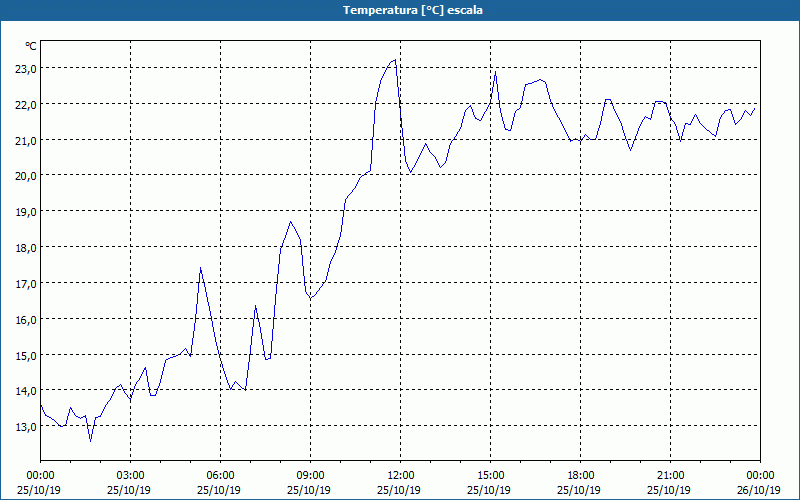
Task: Click the 25/10/19 date under 12:00
Action: point(399,490)
